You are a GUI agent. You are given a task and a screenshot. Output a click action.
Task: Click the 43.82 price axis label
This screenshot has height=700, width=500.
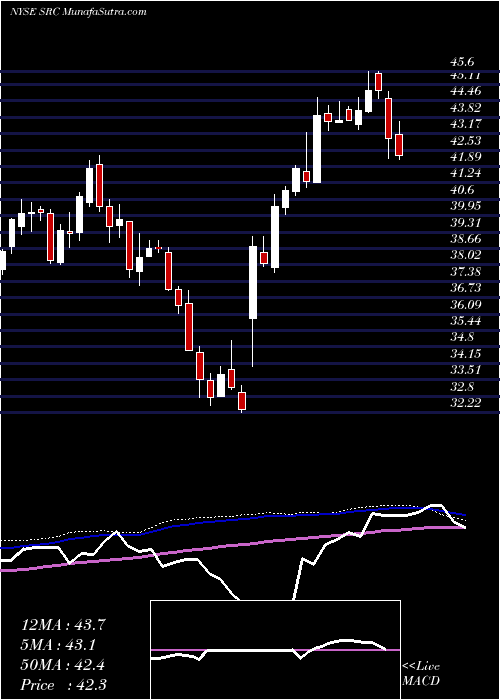click(x=466, y=108)
